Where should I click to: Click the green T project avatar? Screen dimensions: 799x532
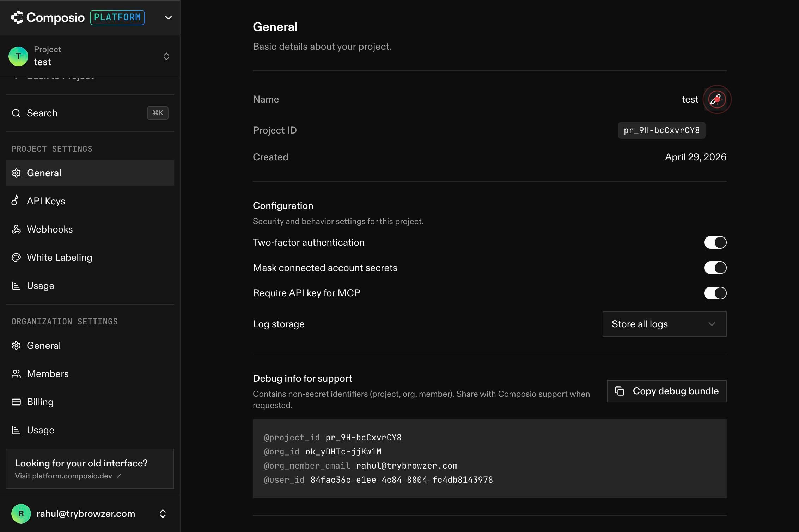[x=18, y=56]
